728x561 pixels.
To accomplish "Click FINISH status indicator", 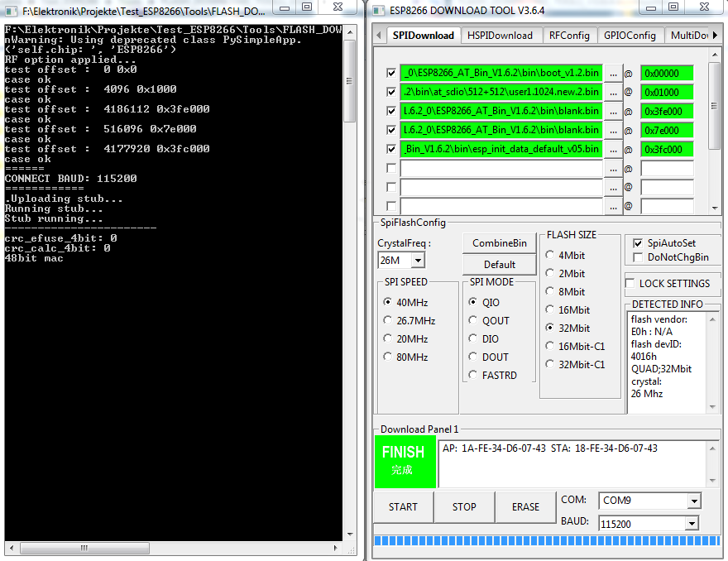I will click(x=405, y=462).
